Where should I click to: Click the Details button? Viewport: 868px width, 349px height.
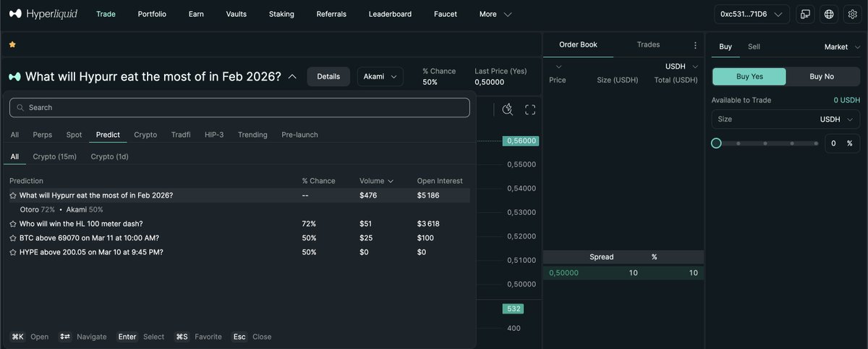328,76
